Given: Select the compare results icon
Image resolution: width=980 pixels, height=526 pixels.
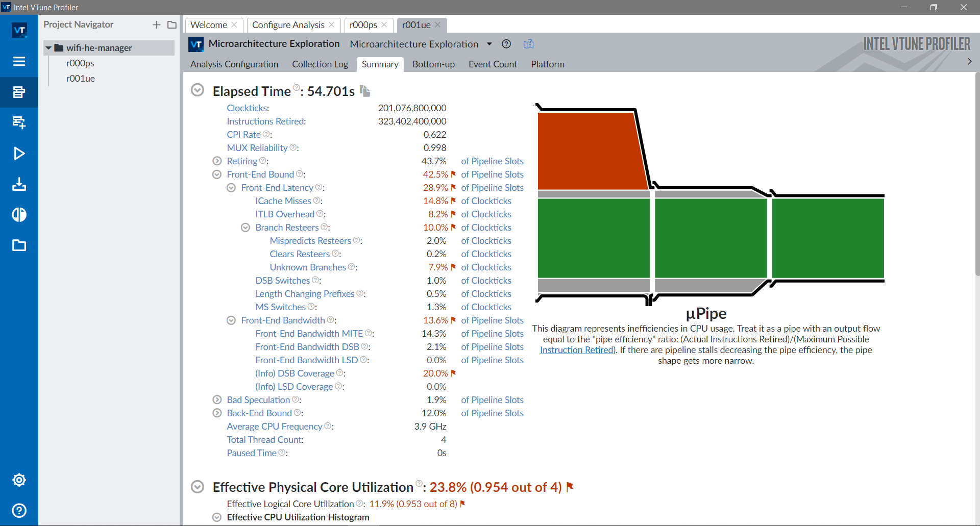Looking at the screenshot, I should 19,215.
